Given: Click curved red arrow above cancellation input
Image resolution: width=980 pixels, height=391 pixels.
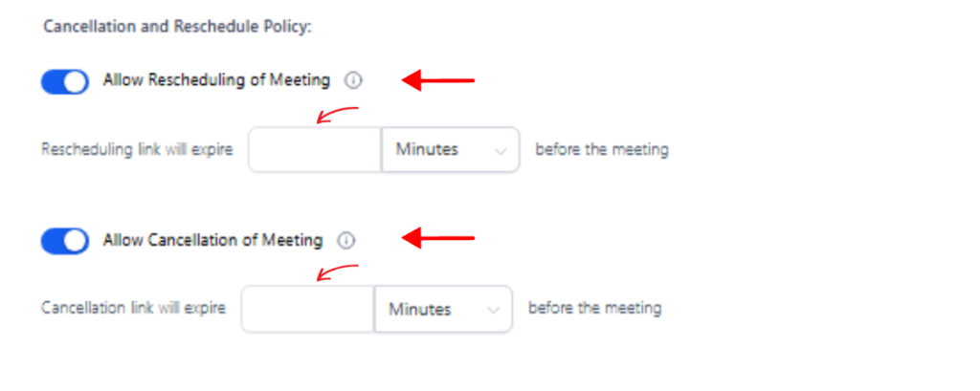Looking at the screenshot, I should (x=338, y=273).
